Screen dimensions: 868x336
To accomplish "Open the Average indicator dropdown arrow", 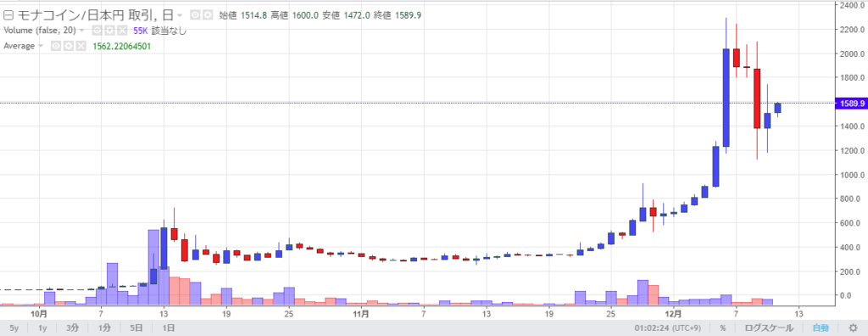I will (41, 47).
